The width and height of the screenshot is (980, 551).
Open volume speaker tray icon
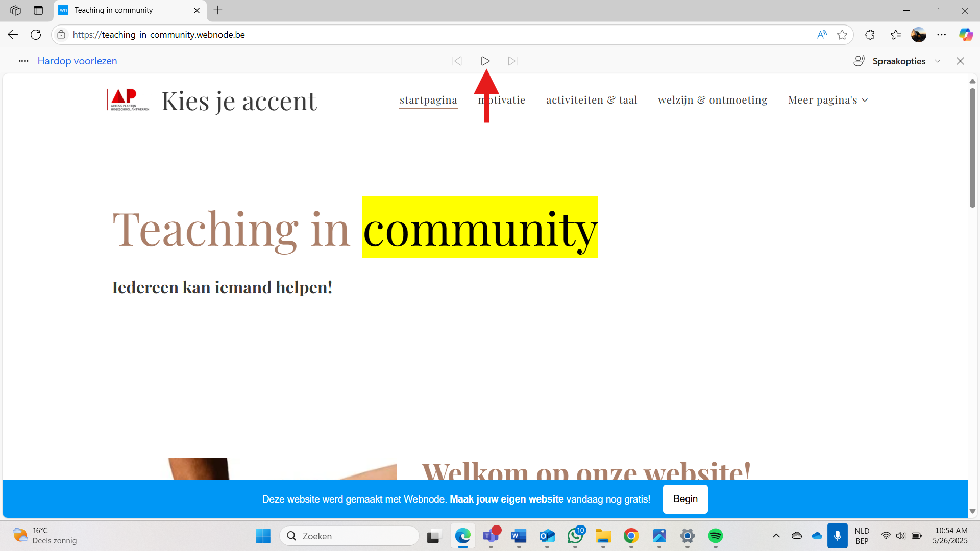(x=901, y=536)
